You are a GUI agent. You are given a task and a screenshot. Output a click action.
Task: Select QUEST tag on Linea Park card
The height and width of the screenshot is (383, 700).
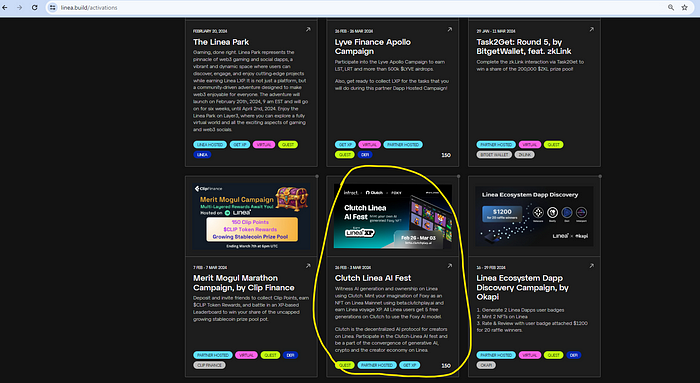coord(288,145)
